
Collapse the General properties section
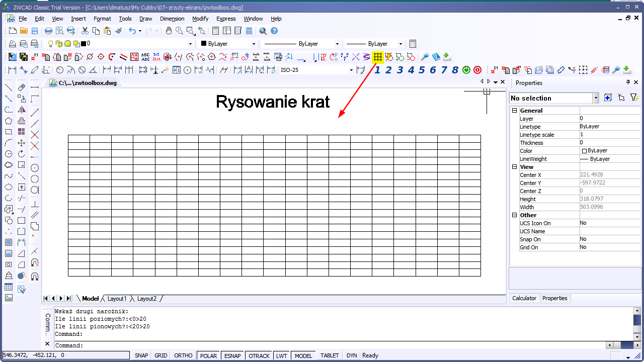(514, 111)
